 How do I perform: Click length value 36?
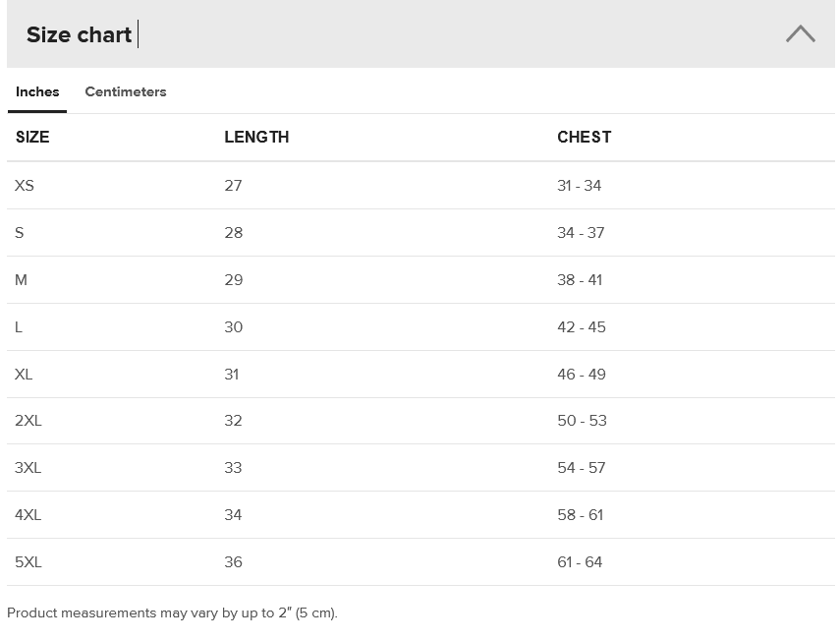tap(233, 561)
